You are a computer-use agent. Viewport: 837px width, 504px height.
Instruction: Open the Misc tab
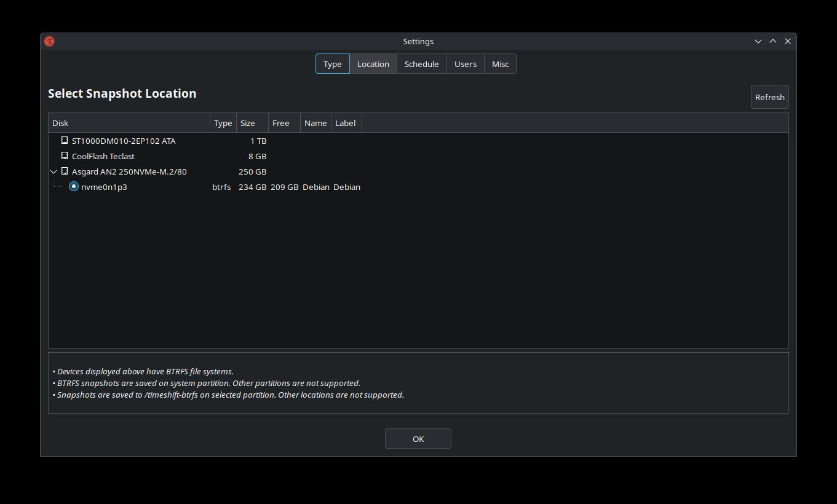[x=501, y=64]
